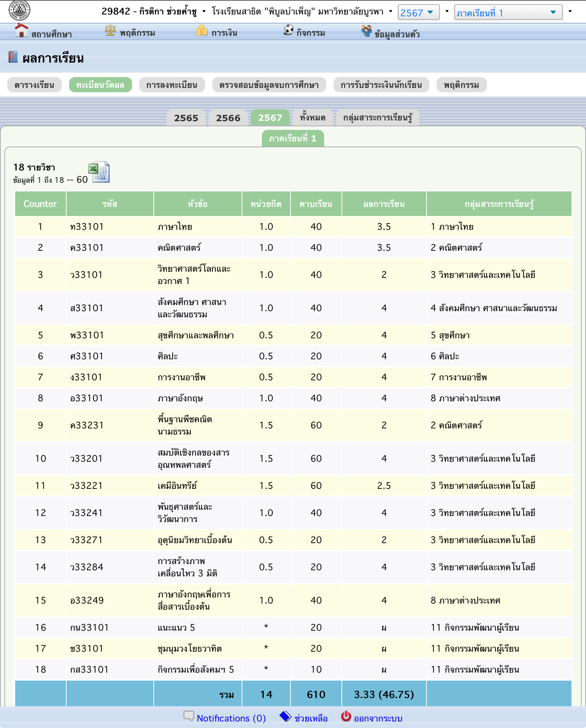Open the ข้อมูลส่วนตัว menu
Screen dimensions: 586x728
(397, 34)
